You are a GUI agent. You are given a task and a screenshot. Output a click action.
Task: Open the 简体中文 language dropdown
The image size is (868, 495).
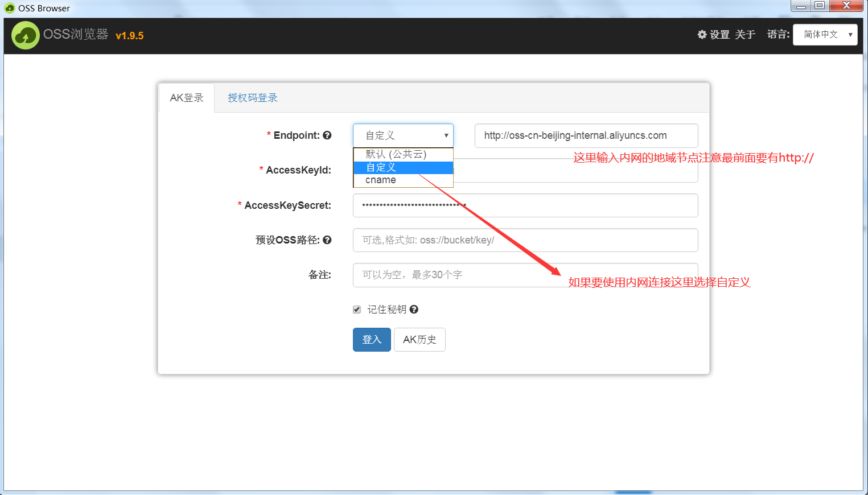pos(825,35)
